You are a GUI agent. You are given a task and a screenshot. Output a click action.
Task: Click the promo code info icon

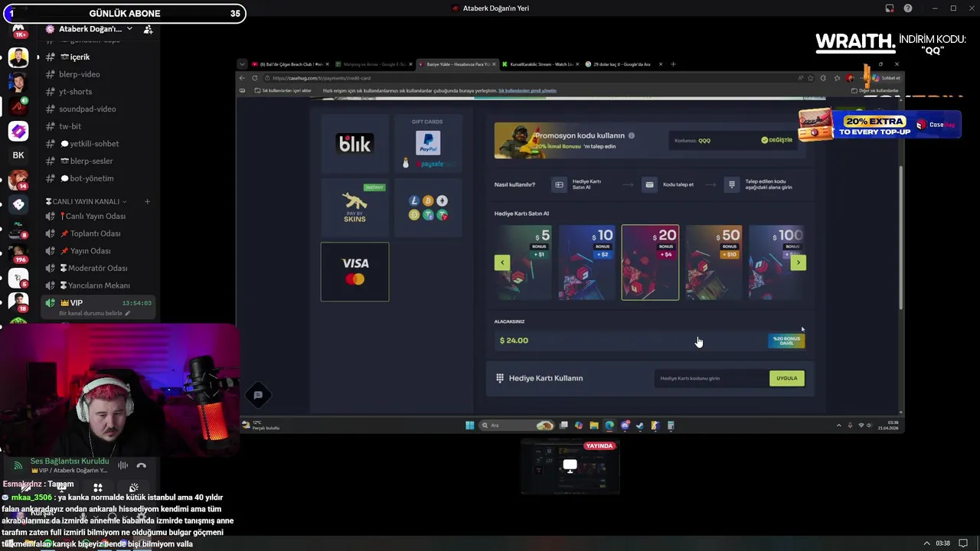click(x=632, y=135)
